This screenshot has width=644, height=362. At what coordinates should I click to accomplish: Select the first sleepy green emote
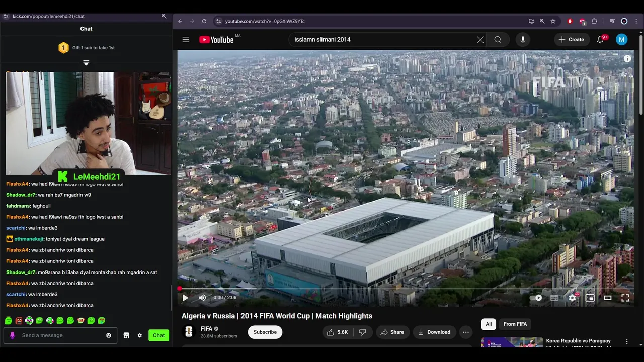(9, 320)
